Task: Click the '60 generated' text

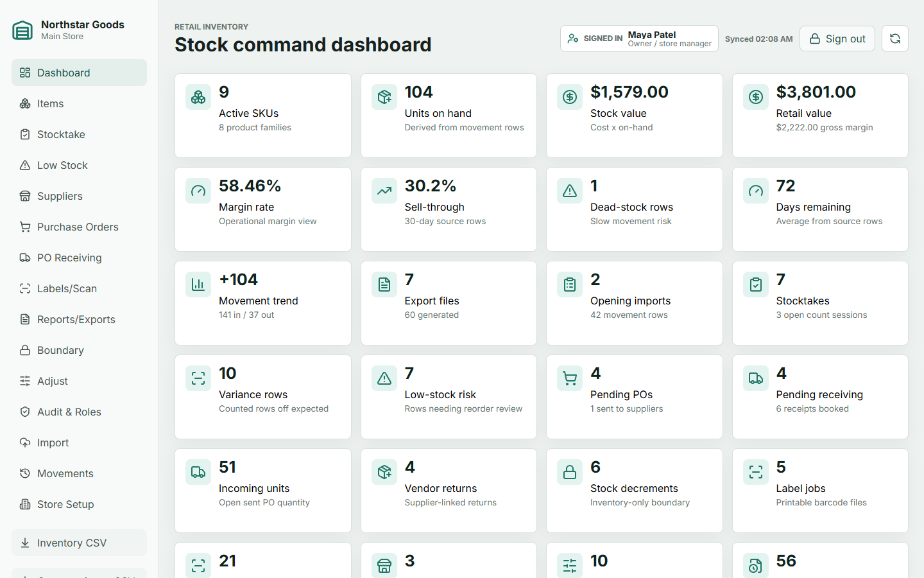Action: tap(432, 315)
